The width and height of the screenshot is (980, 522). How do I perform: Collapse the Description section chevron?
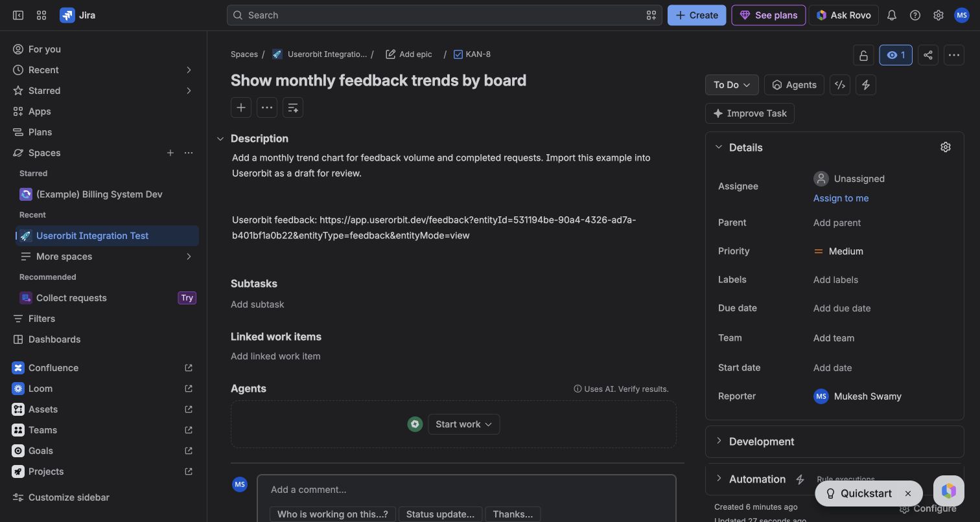220,139
